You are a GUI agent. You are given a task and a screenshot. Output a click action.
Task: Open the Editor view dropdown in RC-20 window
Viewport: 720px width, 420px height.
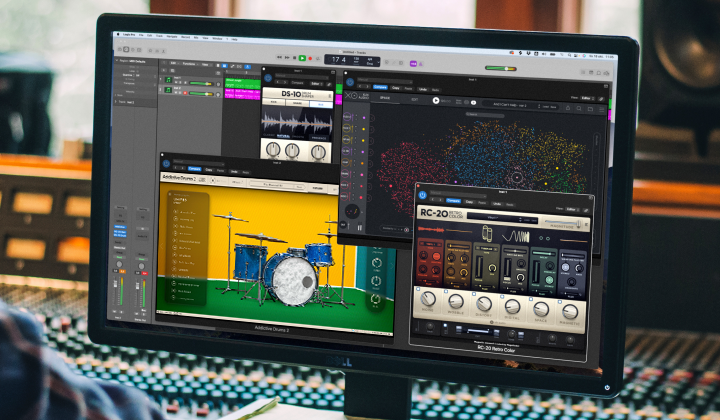[x=572, y=209]
